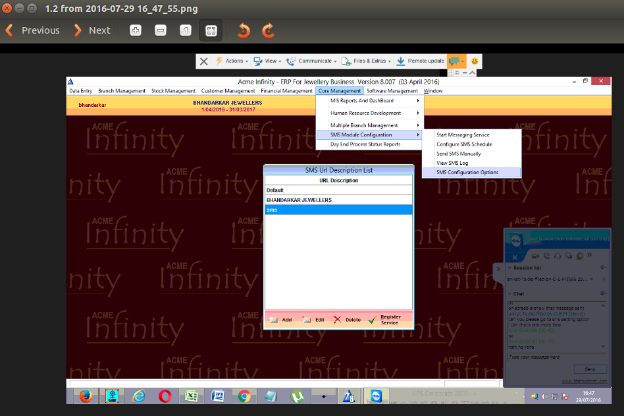Click the Delete button in SMS Url dialog
The width and height of the screenshot is (624, 416).
click(x=347, y=320)
